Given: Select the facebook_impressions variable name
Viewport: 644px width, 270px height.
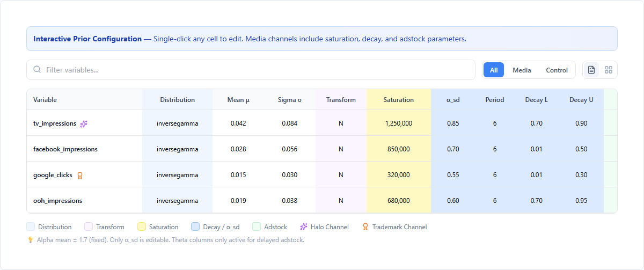Looking at the screenshot, I should (65, 149).
